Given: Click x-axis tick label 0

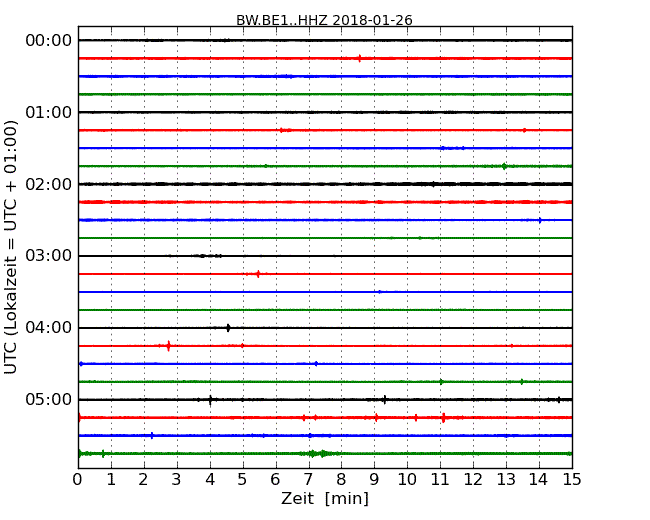Looking at the screenshot, I should (78, 480).
